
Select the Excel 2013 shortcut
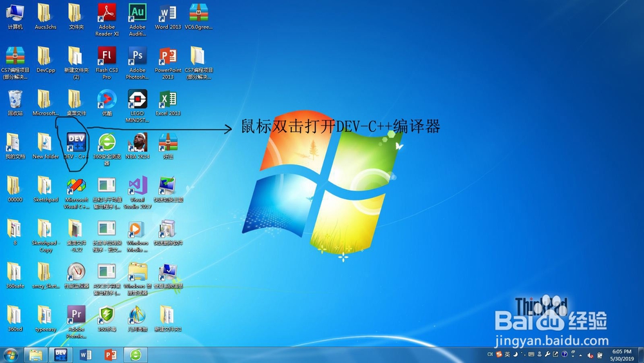pyautogui.click(x=167, y=103)
